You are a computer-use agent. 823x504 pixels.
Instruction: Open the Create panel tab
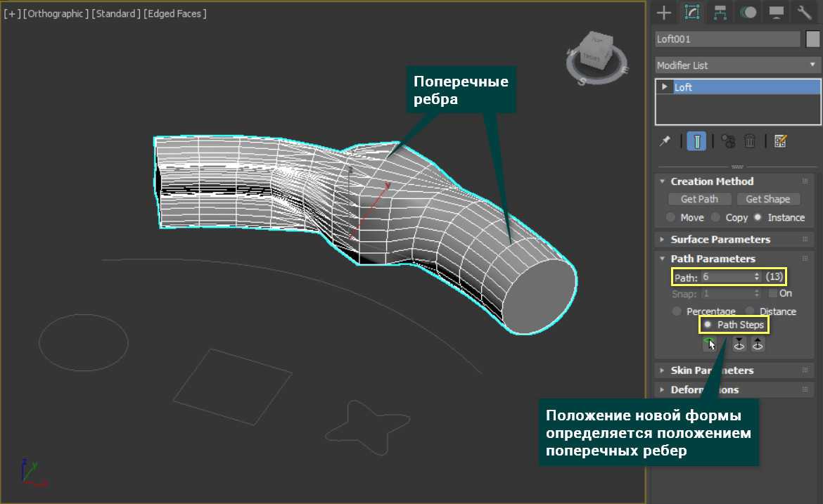[x=663, y=12]
